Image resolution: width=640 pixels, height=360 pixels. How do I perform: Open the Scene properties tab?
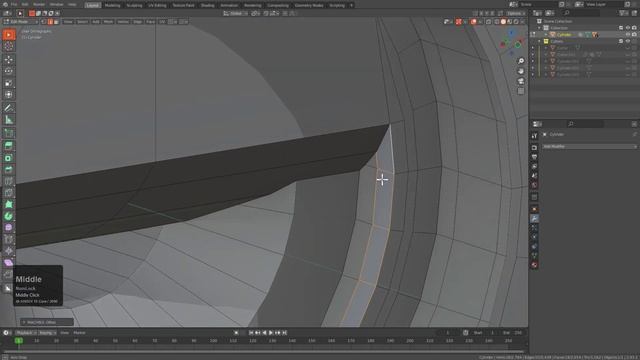click(534, 176)
